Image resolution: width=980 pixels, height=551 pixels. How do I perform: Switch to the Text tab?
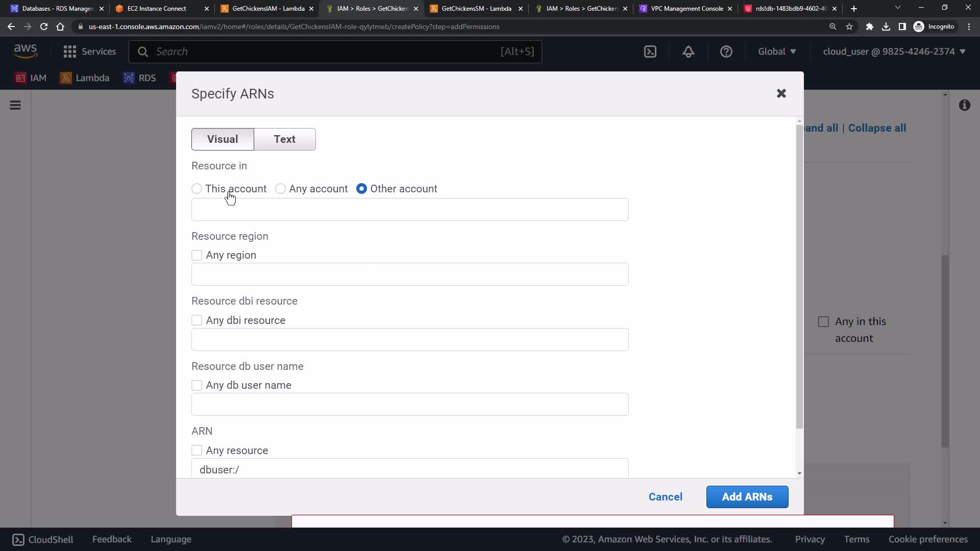click(284, 139)
